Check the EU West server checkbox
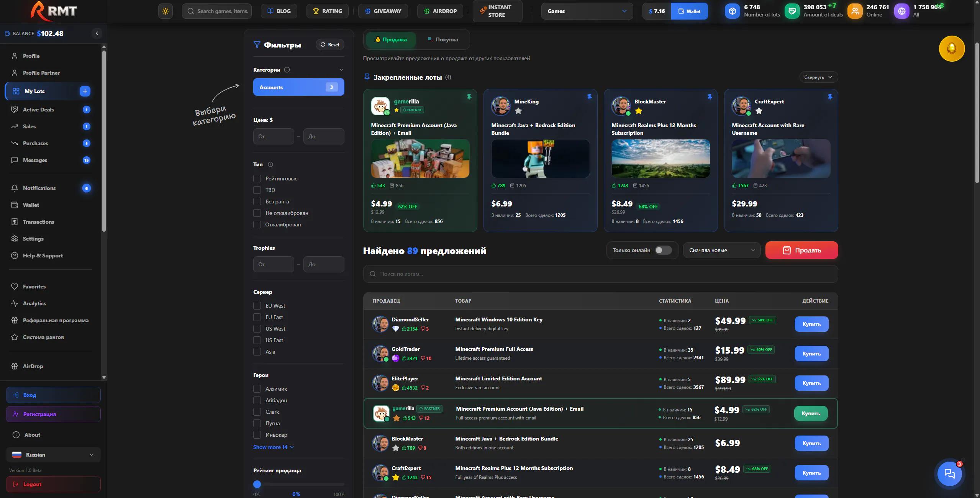 click(x=257, y=306)
